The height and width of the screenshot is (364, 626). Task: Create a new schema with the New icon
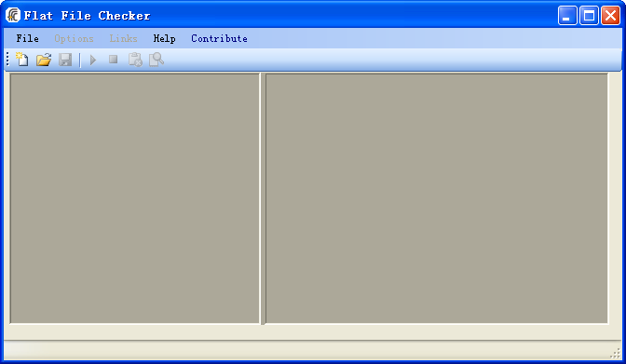[22, 60]
